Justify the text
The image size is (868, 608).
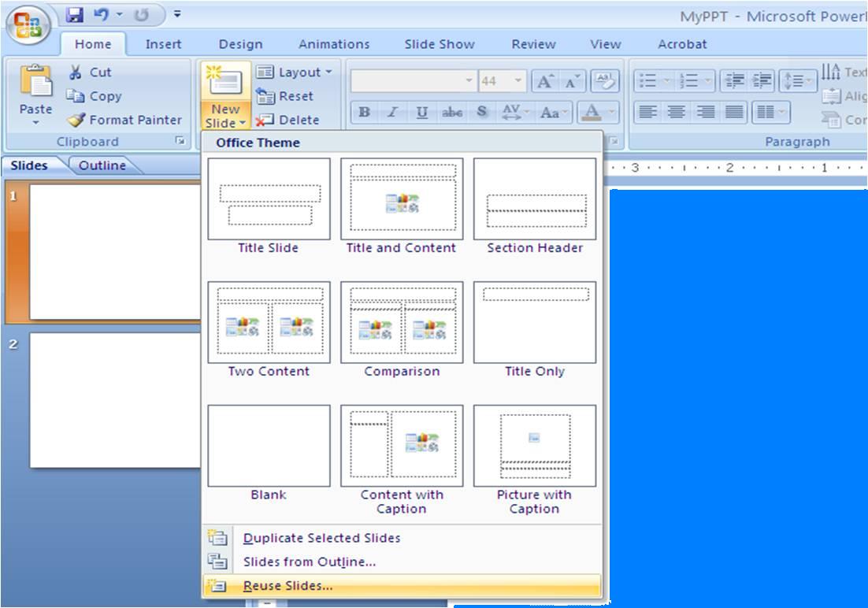(734, 113)
